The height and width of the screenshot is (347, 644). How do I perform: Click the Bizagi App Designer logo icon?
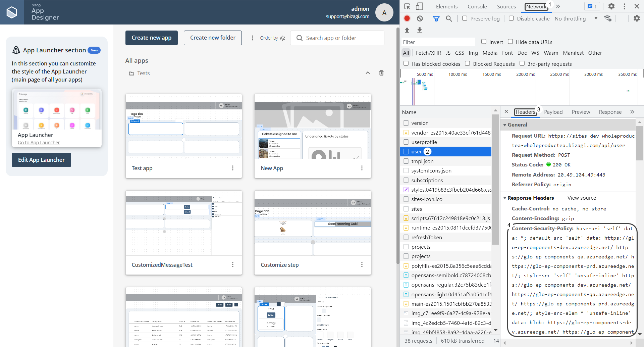12,12
